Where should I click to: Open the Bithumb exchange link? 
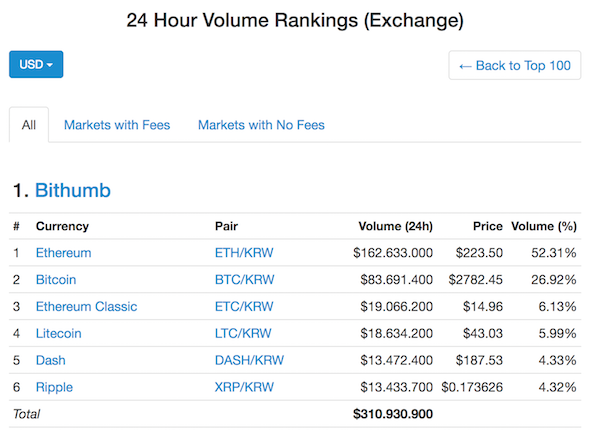pos(73,190)
